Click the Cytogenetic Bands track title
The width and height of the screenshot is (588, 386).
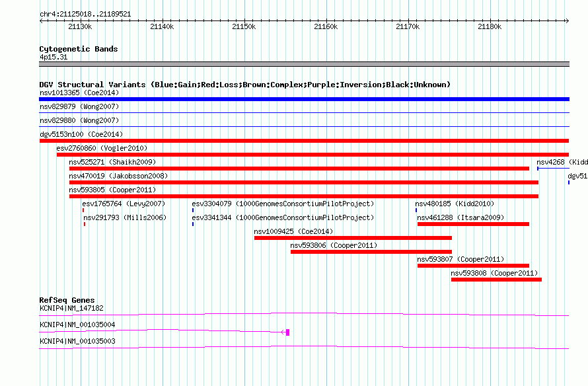point(79,49)
